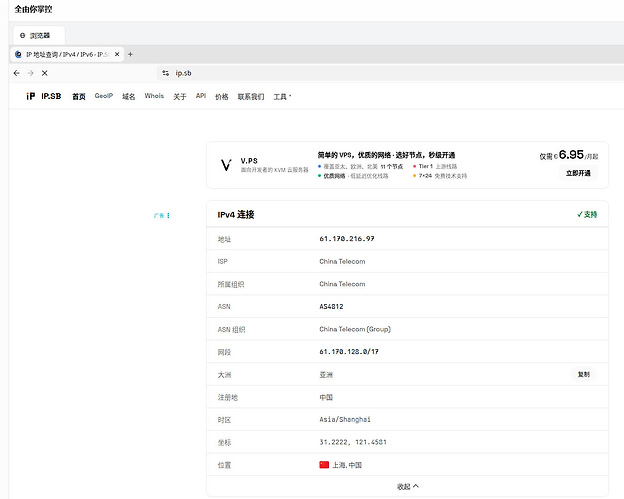The image size is (624, 499).
Task: Click the 联系我们 link
Action: (x=251, y=96)
